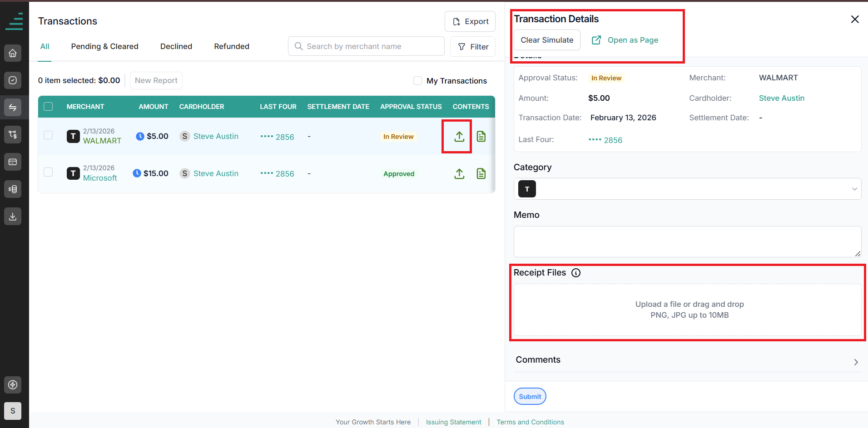Click the Clear Simulate button
Screen dimensions: 868x428
coord(547,40)
